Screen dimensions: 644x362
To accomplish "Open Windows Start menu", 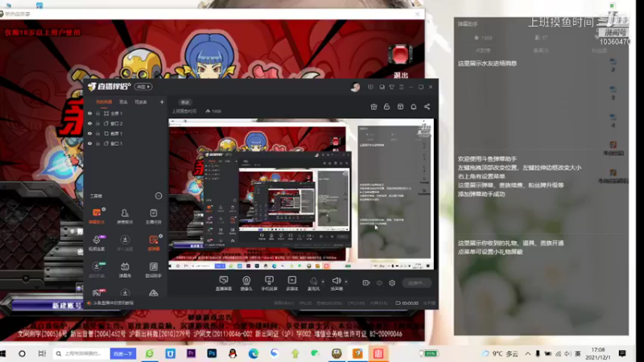I will 3,353.
